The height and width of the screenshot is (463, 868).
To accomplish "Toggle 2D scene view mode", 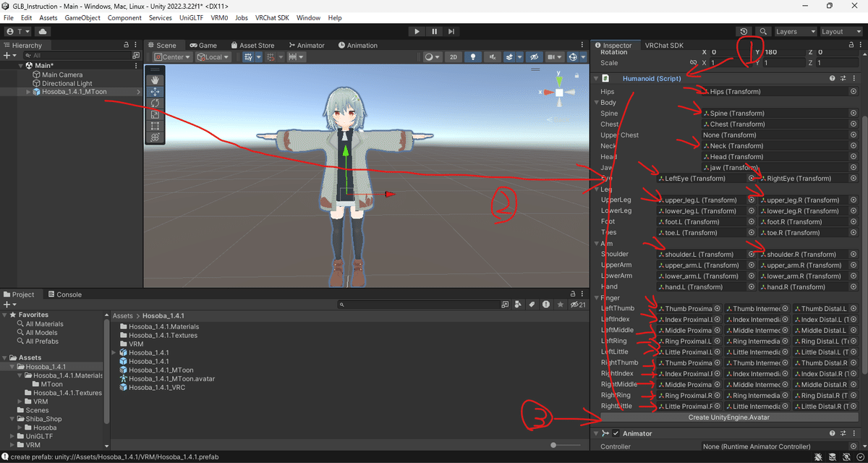I will point(453,57).
